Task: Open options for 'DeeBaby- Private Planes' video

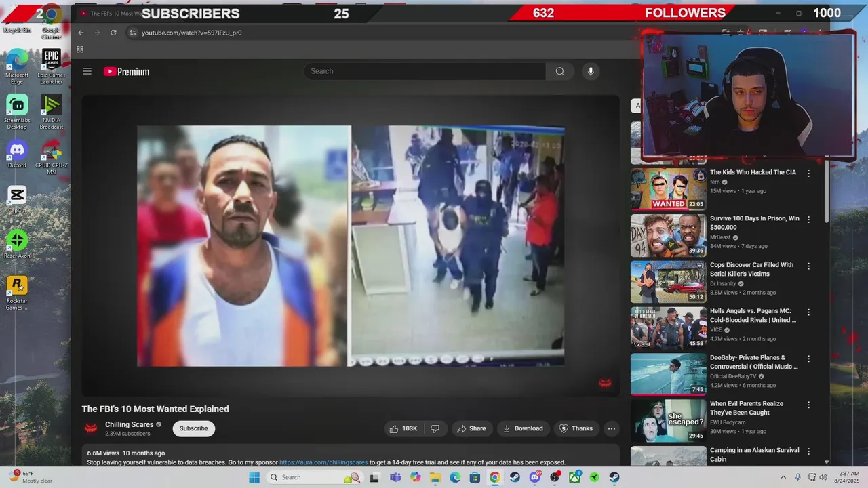Action: (x=808, y=359)
